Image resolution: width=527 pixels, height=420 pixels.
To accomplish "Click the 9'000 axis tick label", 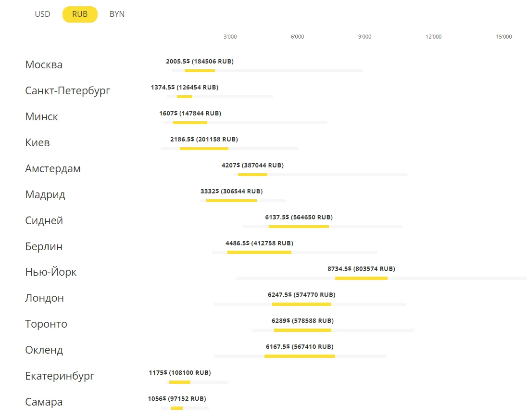I will click(364, 37).
